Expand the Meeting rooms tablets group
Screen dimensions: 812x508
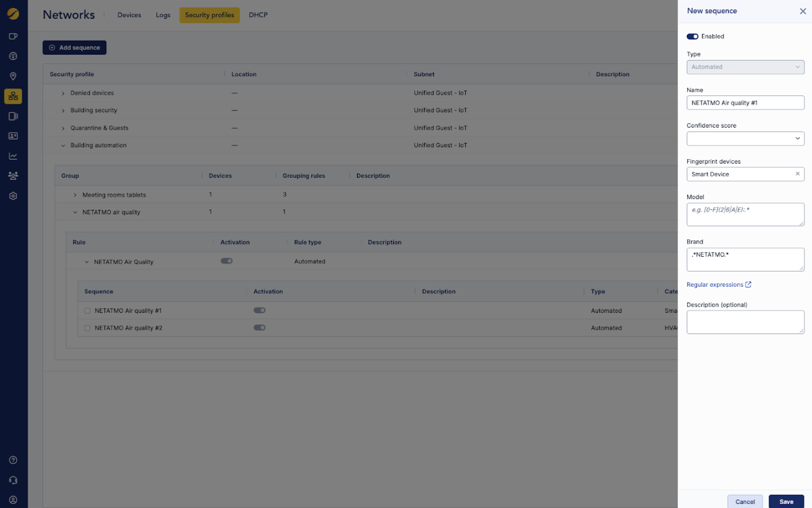75,195
